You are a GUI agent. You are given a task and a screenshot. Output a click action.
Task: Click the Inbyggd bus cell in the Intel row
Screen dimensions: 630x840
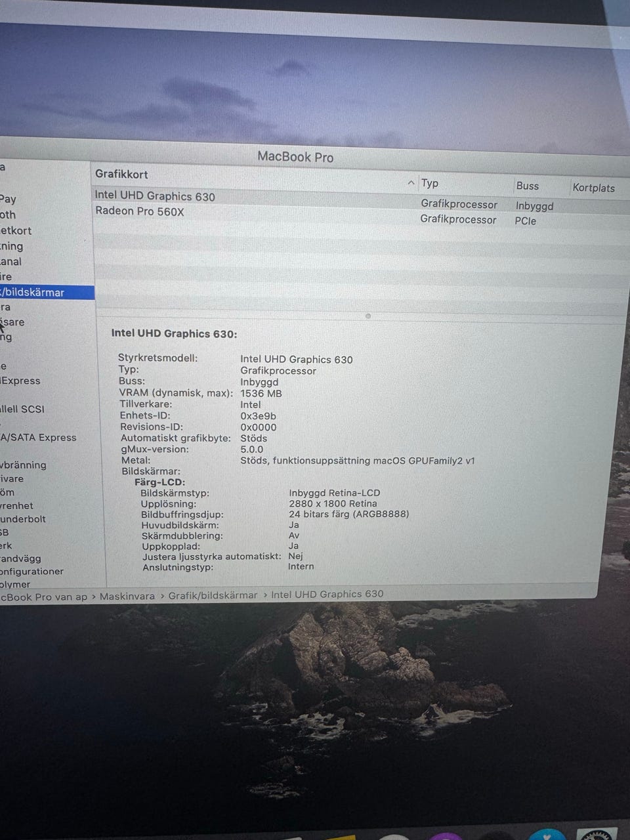535,206
